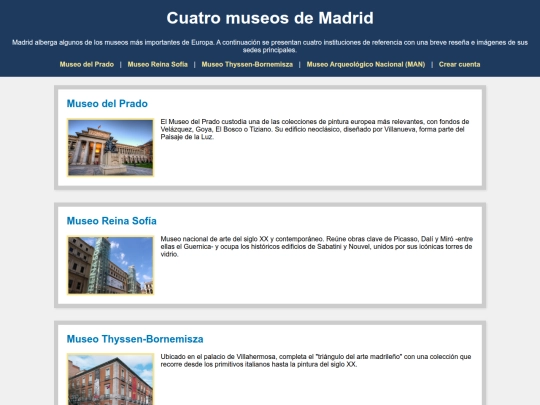Select the Museo del Prado building photo

click(x=111, y=147)
